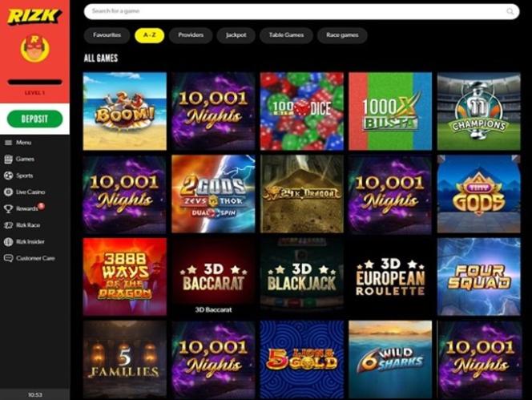Click the Rewards trophy icon
Viewport: 532px width, 400px height.
[x=8, y=208]
